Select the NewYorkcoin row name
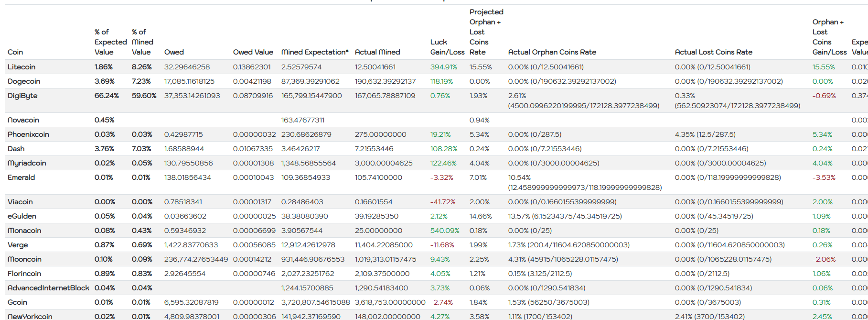 (30, 317)
